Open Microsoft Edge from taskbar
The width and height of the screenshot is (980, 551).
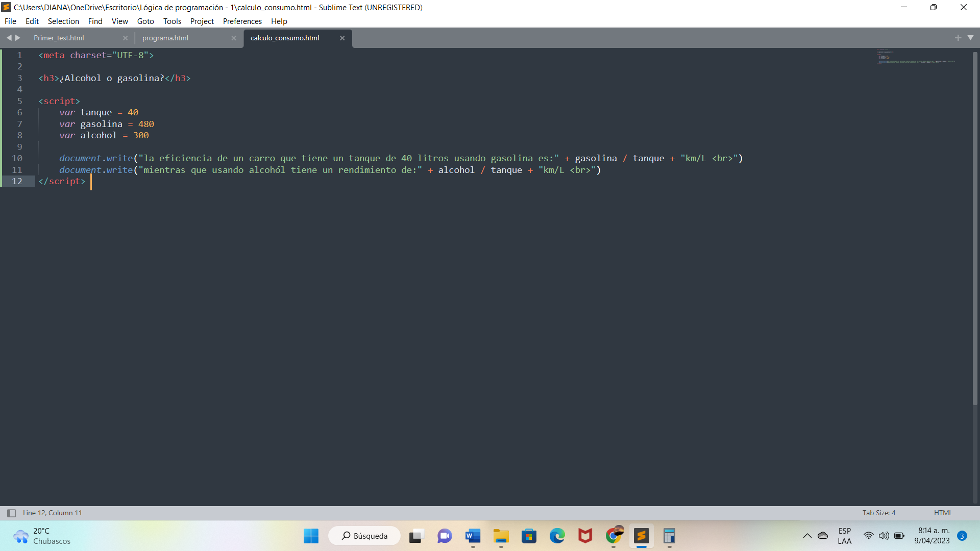[557, 536]
